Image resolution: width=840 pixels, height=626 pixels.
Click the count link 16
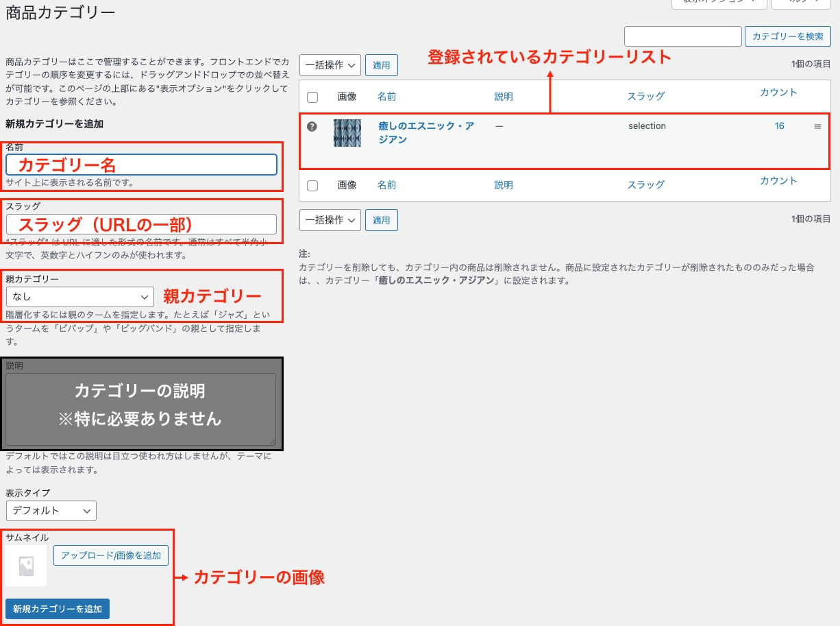pos(780,126)
